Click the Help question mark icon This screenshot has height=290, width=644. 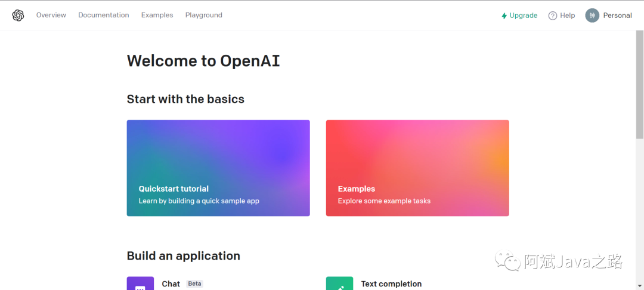[552, 15]
